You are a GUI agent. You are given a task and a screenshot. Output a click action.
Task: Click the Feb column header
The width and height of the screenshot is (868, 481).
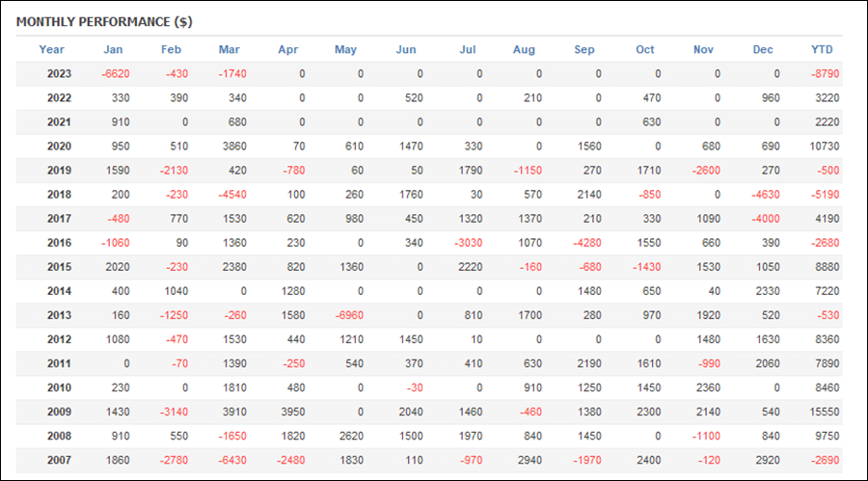pyautogui.click(x=171, y=49)
